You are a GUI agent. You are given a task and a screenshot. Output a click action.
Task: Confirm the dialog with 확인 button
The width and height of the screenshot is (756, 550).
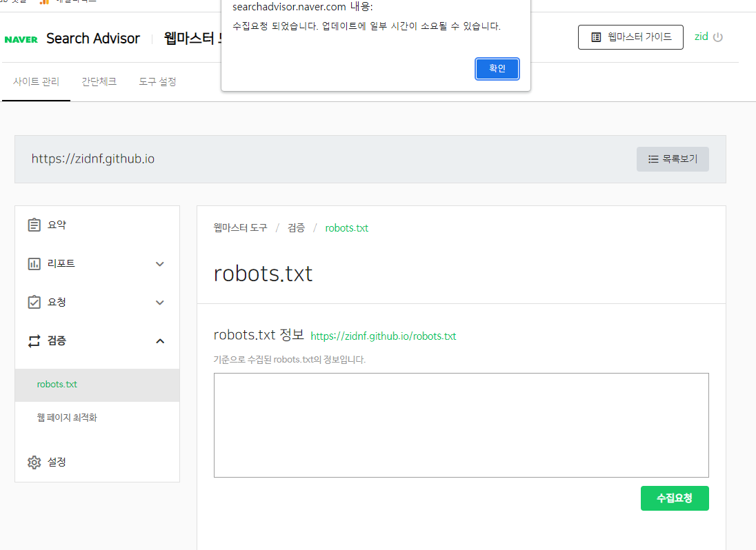[x=497, y=68]
